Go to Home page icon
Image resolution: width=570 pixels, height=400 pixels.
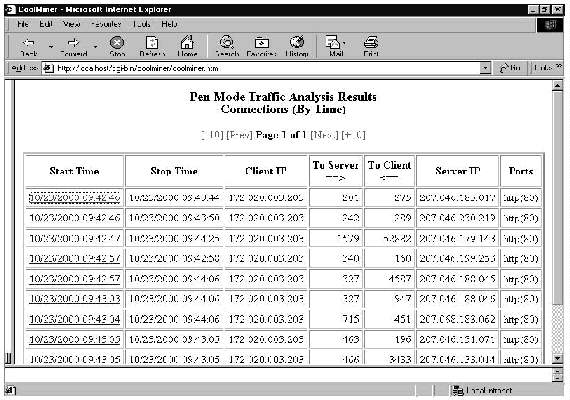(x=187, y=42)
